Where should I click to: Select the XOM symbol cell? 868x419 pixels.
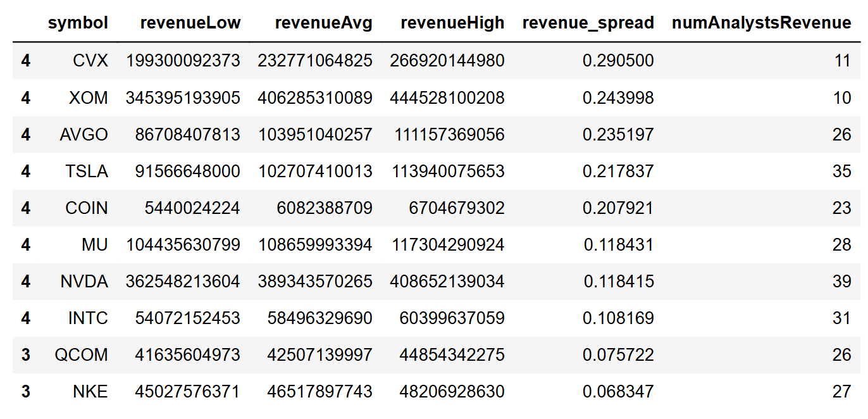point(89,97)
